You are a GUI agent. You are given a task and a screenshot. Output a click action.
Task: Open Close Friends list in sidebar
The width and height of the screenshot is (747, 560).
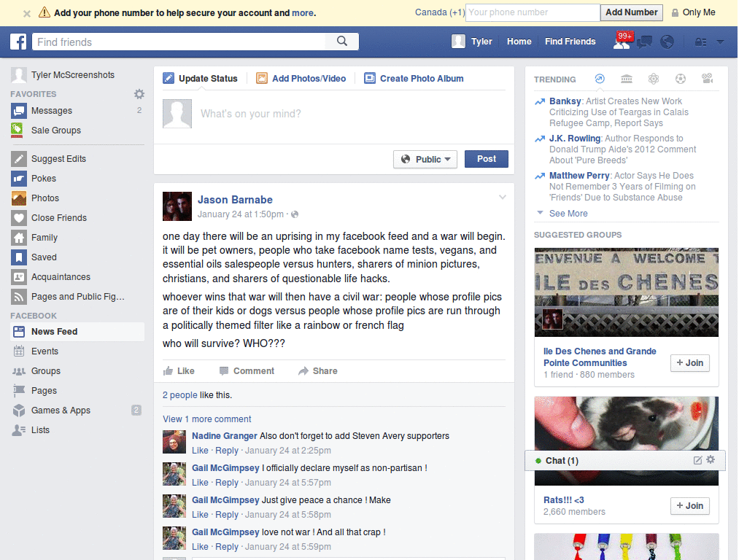point(77,217)
